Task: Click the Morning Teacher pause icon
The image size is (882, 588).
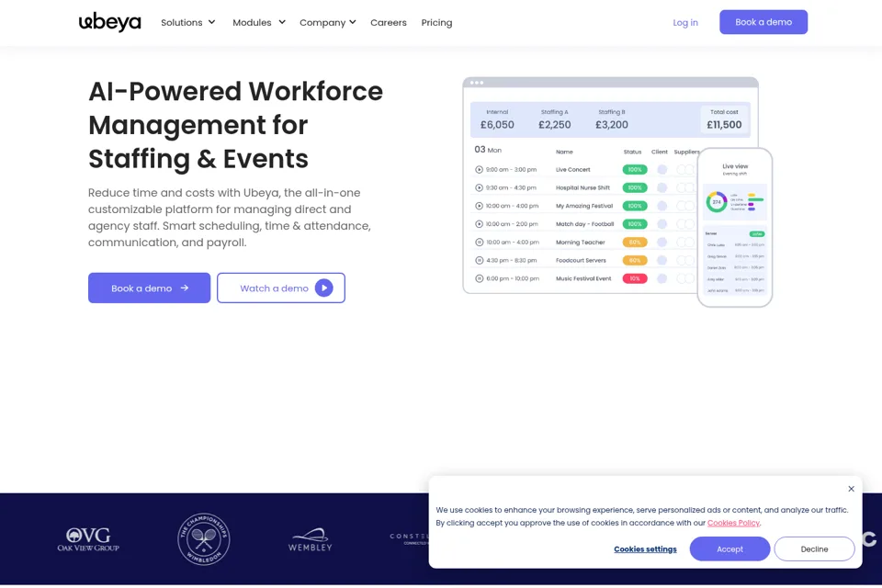Action: (x=480, y=242)
